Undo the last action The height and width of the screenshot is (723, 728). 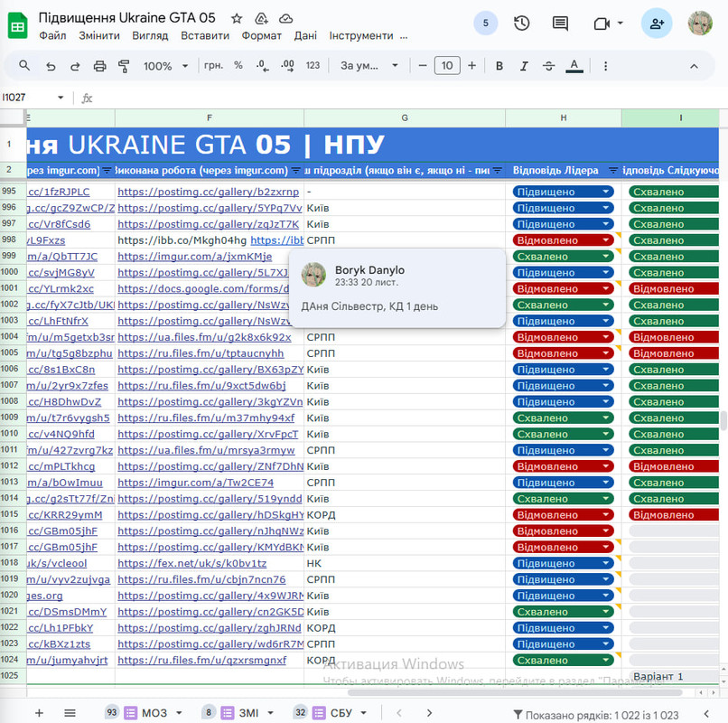tap(51, 66)
